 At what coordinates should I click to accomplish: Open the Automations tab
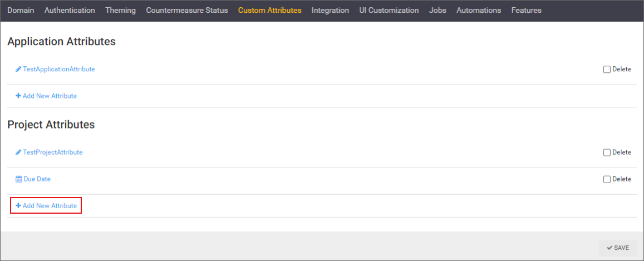pyautogui.click(x=479, y=11)
